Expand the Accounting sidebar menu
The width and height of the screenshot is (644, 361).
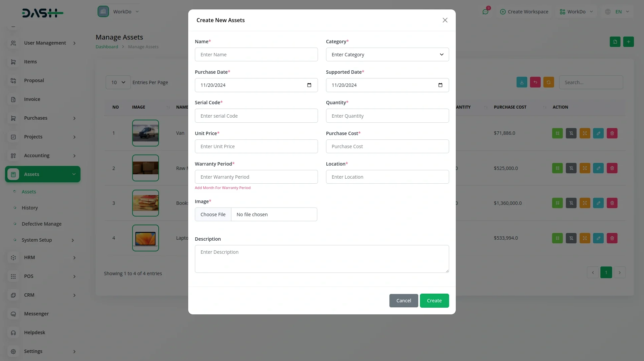[x=43, y=156]
